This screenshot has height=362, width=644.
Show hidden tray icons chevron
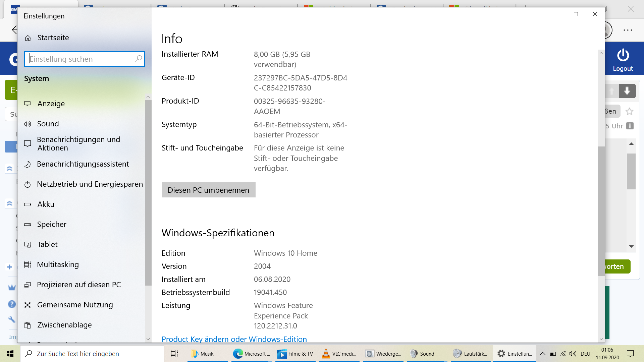pyautogui.click(x=542, y=354)
